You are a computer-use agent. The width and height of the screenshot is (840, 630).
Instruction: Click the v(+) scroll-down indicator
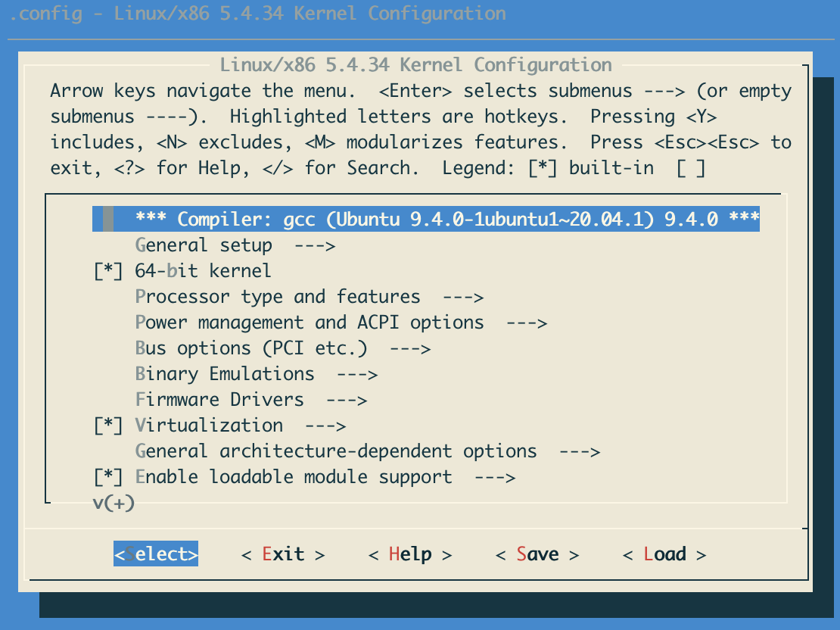(114, 503)
